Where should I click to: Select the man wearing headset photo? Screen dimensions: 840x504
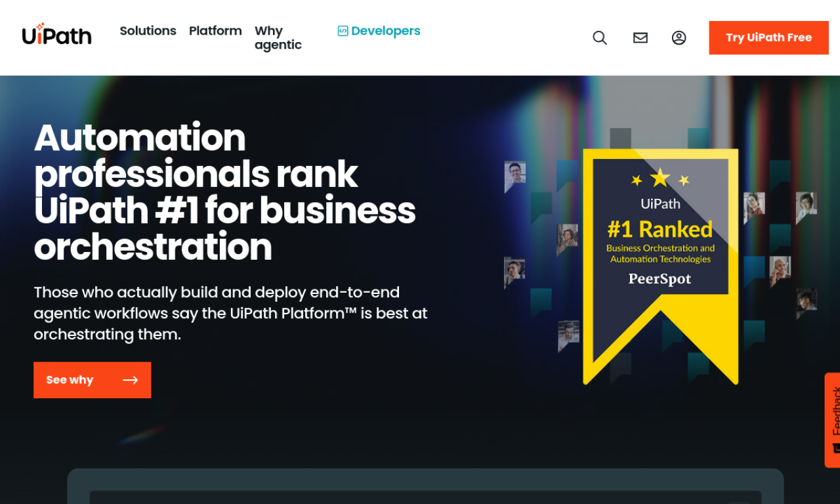[514, 271]
